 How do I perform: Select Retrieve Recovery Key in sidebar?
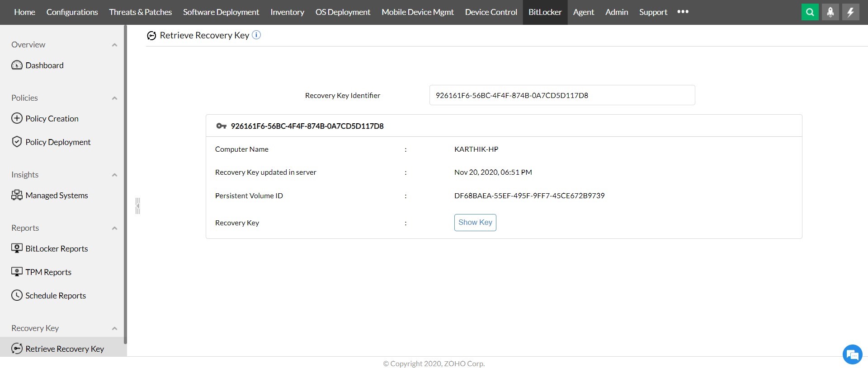click(65, 349)
